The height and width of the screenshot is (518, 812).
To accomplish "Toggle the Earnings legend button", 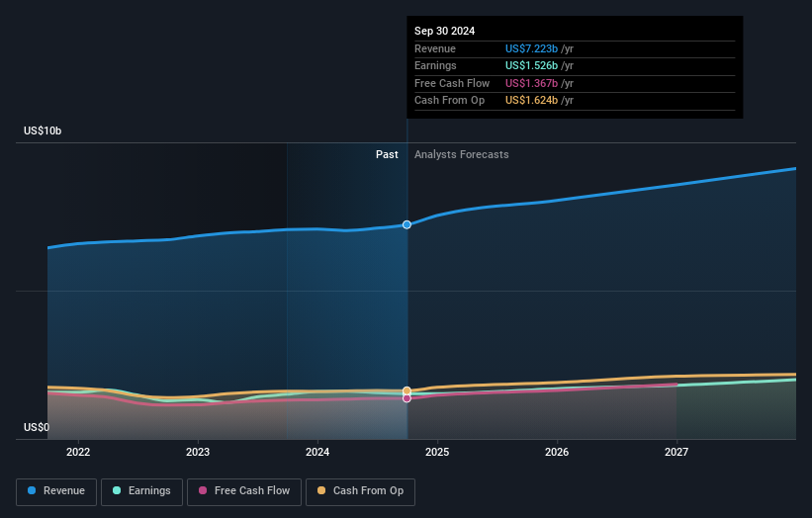I will click(141, 491).
